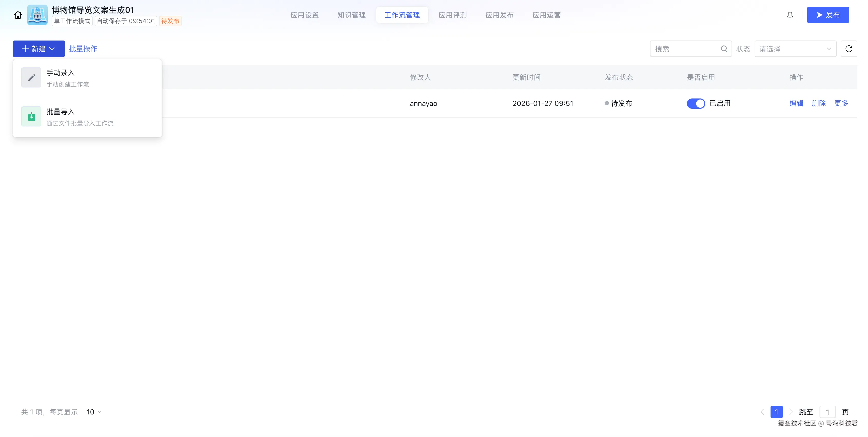The width and height of the screenshot is (868, 437).
Task: Go to the next page arrow
Action: click(791, 412)
